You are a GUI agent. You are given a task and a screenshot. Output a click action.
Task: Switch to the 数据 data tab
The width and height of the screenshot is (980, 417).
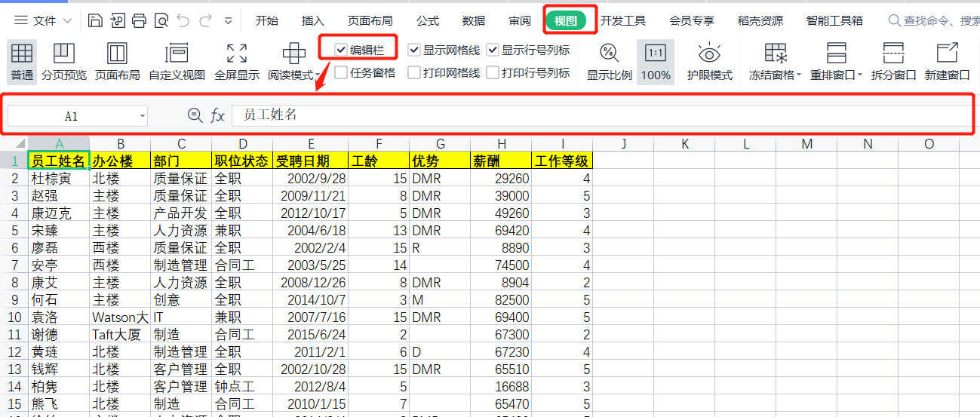pyautogui.click(x=474, y=20)
